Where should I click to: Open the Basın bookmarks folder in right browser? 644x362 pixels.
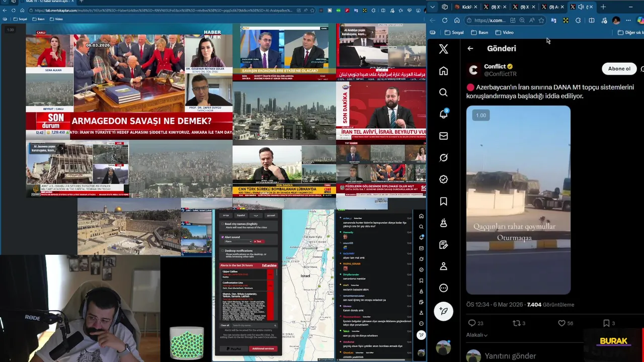tap(479, 32)
